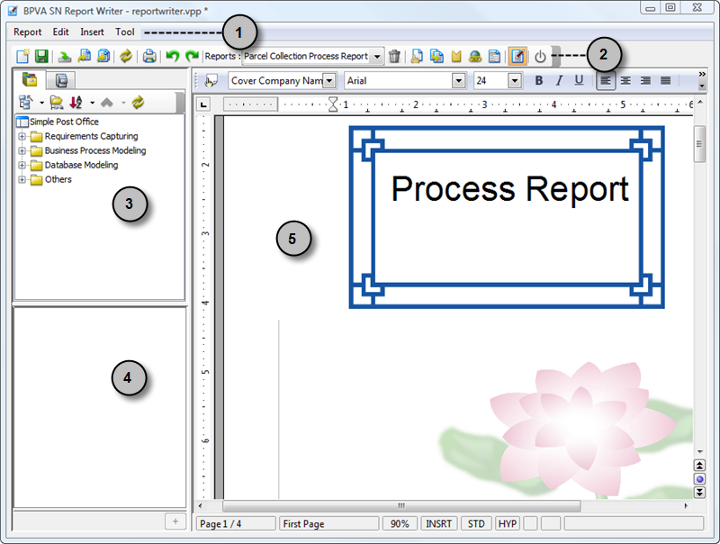Viewport: 720px width, 544px height.
Task: Save the report with the green disk icon
Action: coord(42,56)
